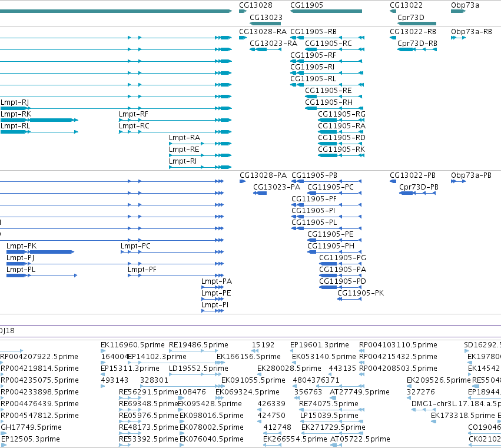Select transcript Lmpt-RF label
Image resolution: width=501 pixels, height=448 pixels.
click(x=134, y=114)
